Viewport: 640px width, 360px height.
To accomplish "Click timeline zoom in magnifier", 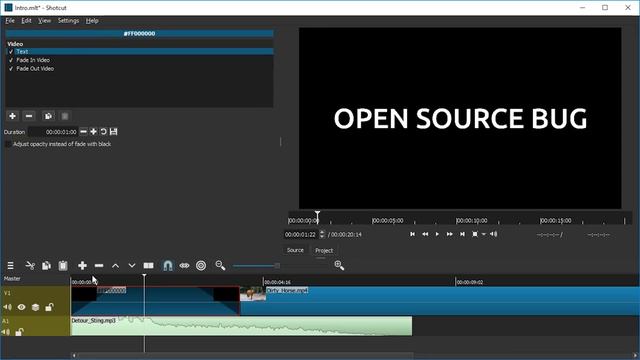I will [339, 266].
